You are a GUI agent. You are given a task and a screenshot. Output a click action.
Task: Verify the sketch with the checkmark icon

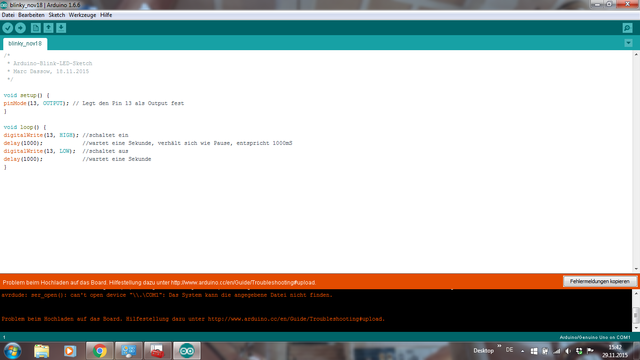pyautogui.click(x=8, y=28)
